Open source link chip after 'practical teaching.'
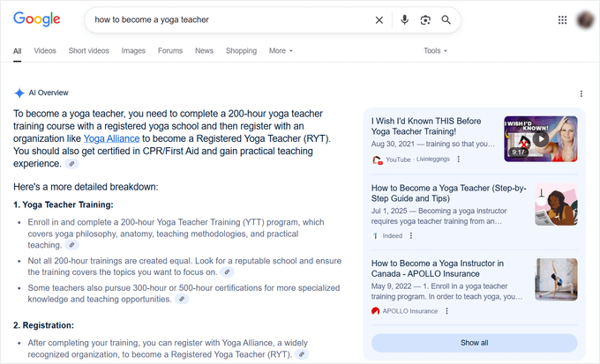The image size is (600, 364). click(x=71, y=245)
